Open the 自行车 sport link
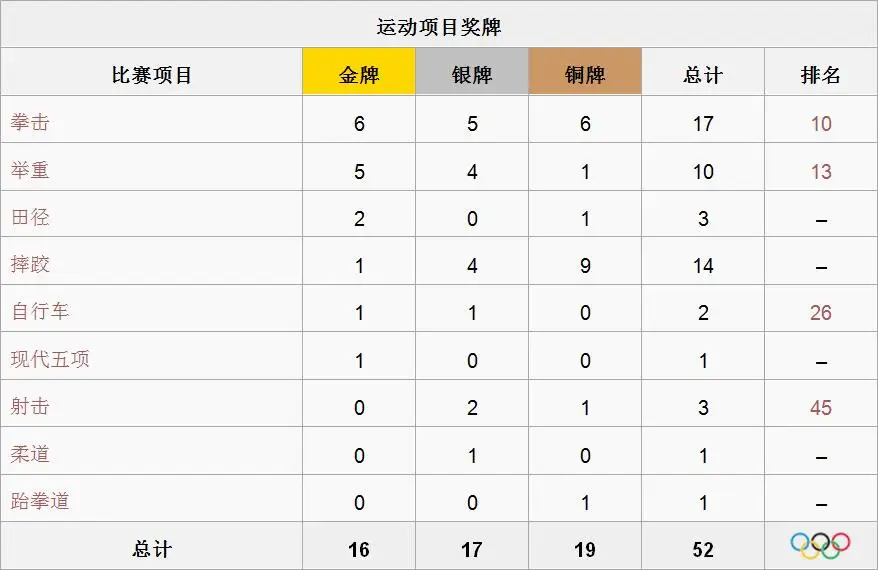The height and width of the screenshot is (570, 878). coord(40,311)
